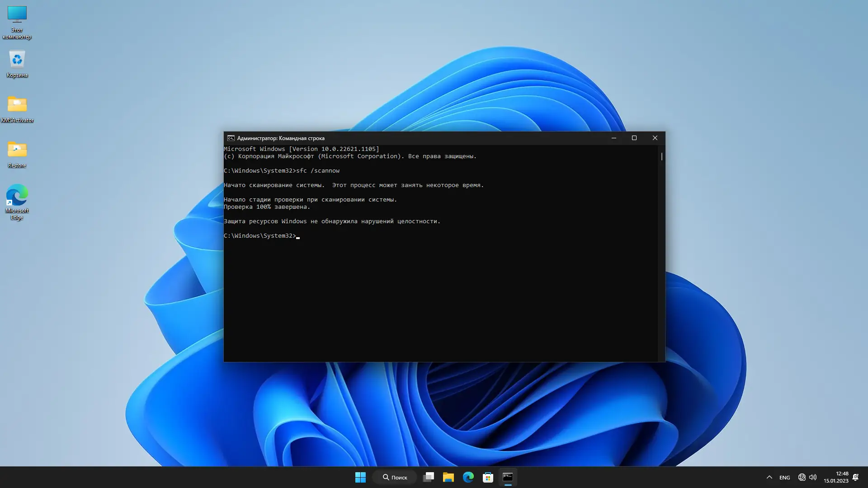Open Command Prompt system menu icon
This screenshot has width=868, height=488.
(x=231, y=138)
